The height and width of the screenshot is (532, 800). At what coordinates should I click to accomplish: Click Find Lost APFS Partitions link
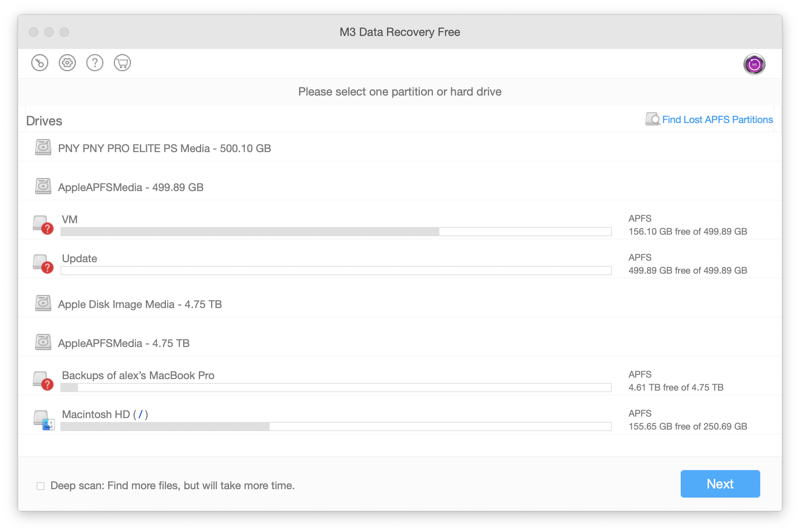pos(717,120)
